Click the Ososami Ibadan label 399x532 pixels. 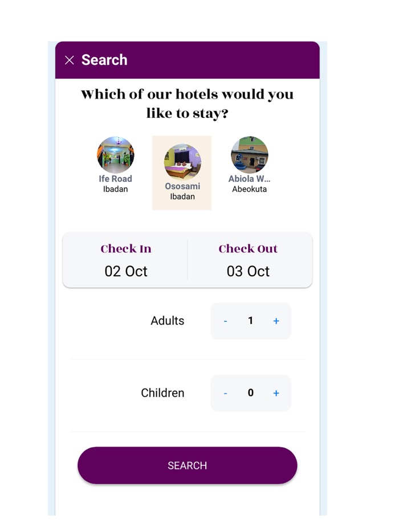coord(182,191)
